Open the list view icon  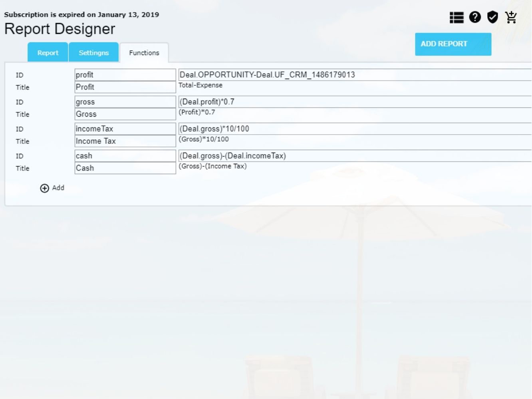click(x=457, y=18)
